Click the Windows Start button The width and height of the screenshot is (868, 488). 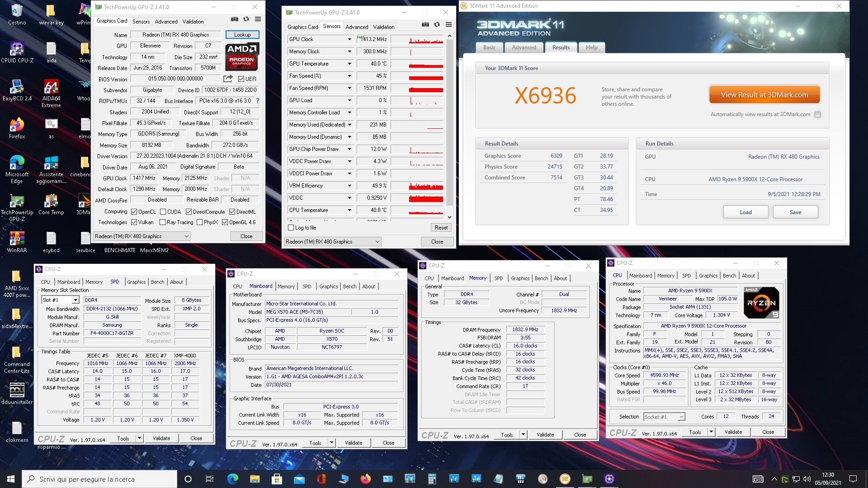coord(11,479)
